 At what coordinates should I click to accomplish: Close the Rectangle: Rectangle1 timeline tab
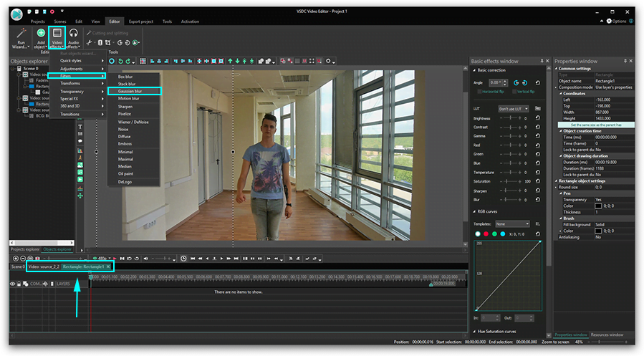[108, 267]
